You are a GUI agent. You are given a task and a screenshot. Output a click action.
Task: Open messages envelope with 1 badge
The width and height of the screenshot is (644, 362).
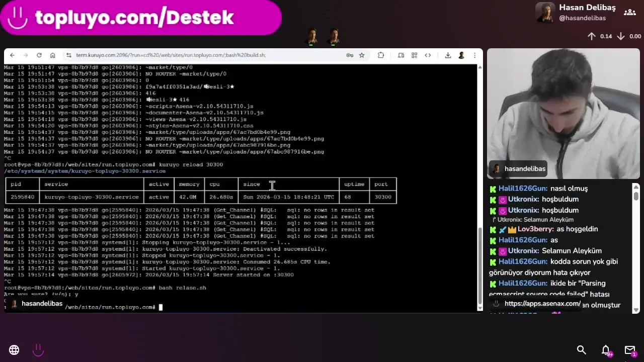pos(630,350)
